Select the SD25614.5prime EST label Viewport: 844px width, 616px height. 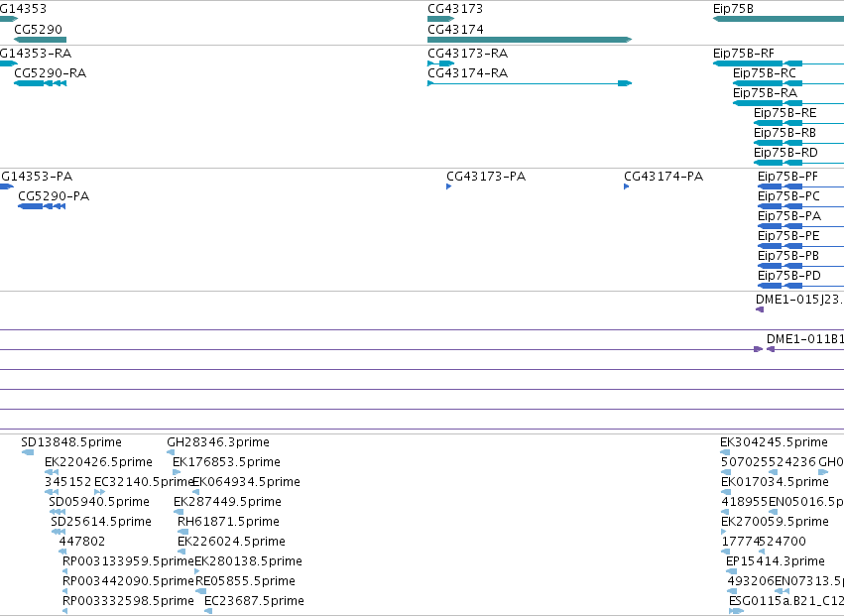point(101,522)
